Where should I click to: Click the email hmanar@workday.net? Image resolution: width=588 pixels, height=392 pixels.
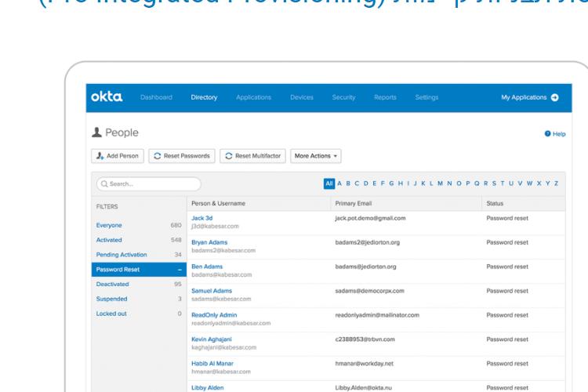[x=364, y=364]
